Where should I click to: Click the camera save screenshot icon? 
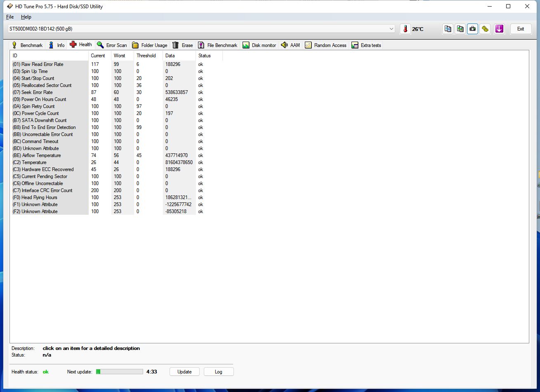(x=473, y=29)
